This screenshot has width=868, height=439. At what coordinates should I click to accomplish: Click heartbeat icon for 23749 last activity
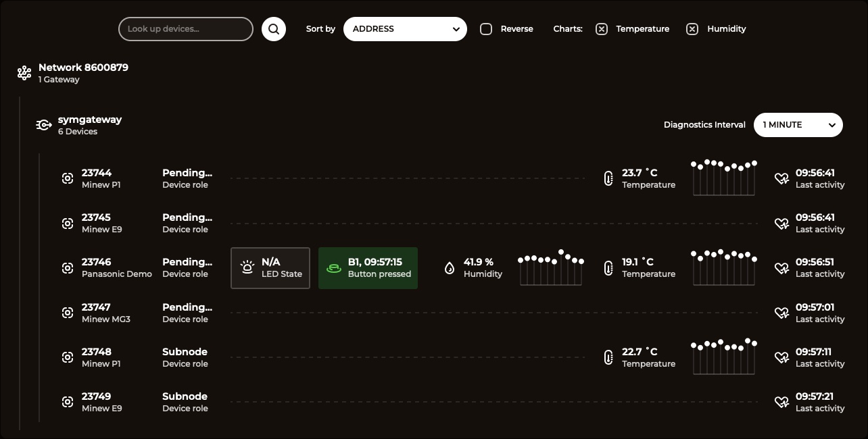tap(781, 402)
